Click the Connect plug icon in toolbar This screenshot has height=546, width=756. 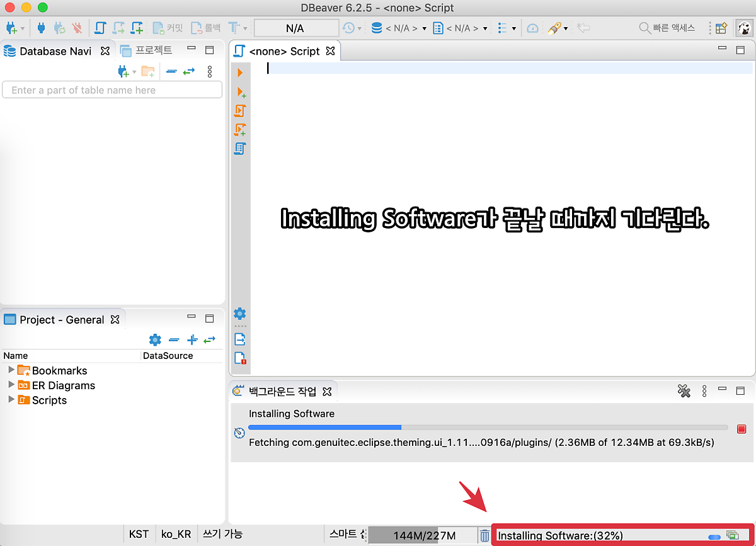pos(42,28)
